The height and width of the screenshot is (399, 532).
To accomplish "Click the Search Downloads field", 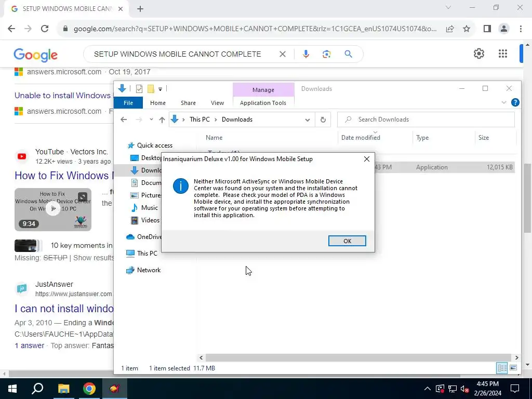I will tap(426, 119).
